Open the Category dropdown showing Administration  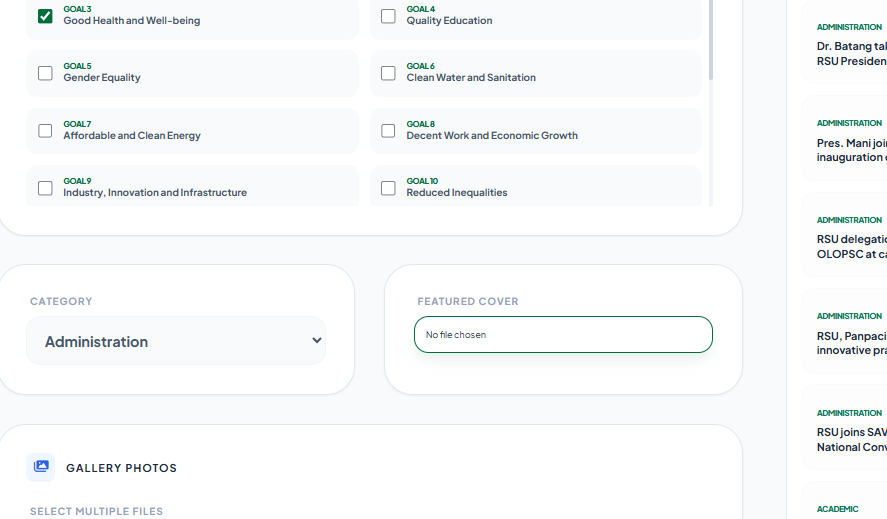176,341
